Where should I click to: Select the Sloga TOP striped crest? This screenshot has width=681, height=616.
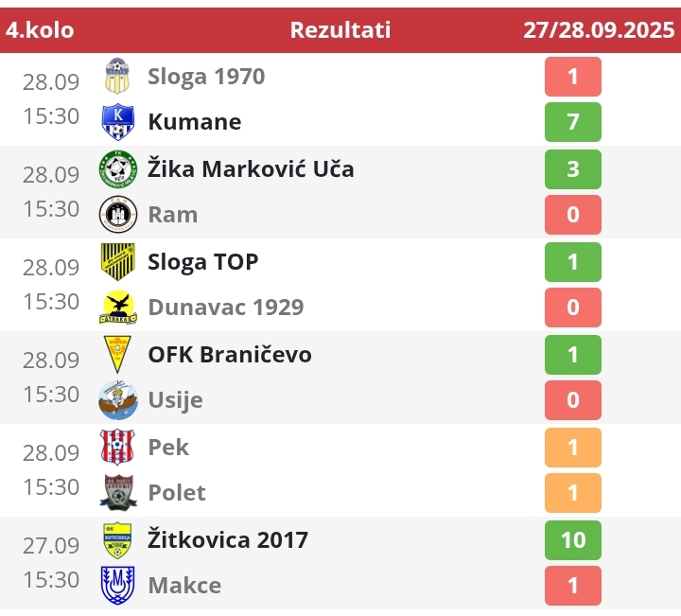(x=118, y=262)
